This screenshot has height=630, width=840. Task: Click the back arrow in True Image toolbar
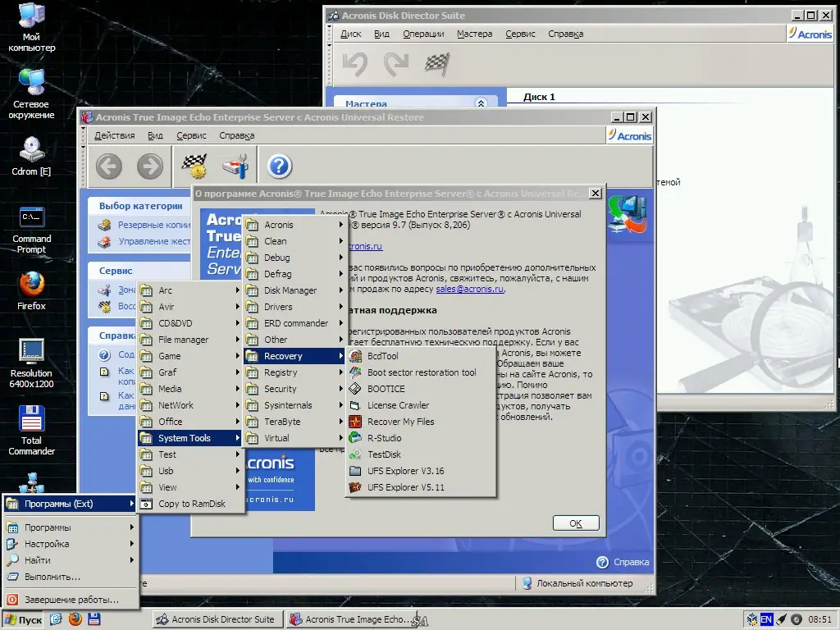109,166
